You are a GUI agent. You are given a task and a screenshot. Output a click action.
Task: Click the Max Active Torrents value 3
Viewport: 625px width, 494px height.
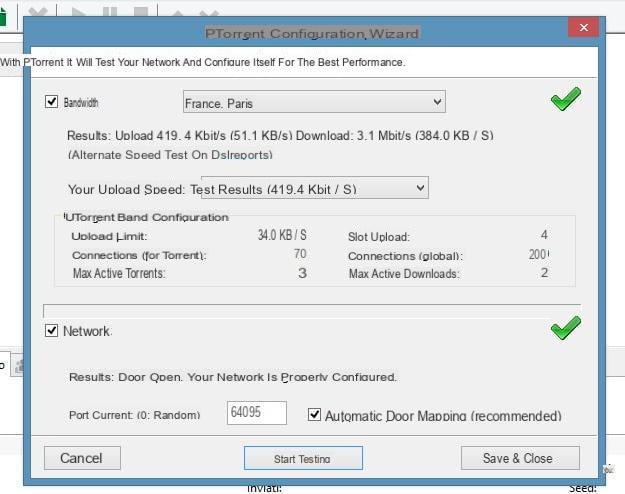click(x=303, y=273)
